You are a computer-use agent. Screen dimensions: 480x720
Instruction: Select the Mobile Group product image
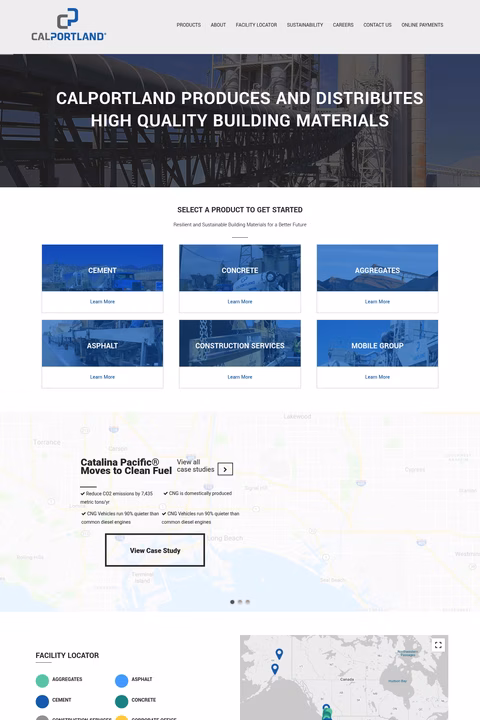click(377, 343)
